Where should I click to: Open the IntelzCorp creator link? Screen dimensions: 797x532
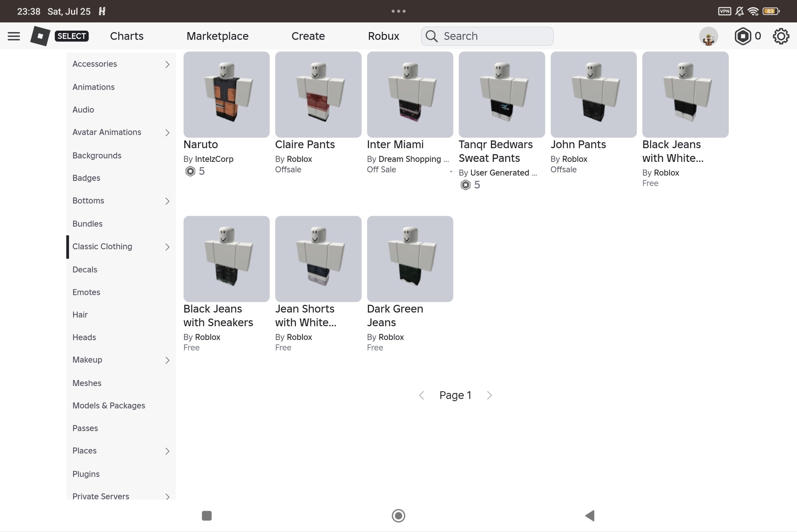[x=214, y=159]
